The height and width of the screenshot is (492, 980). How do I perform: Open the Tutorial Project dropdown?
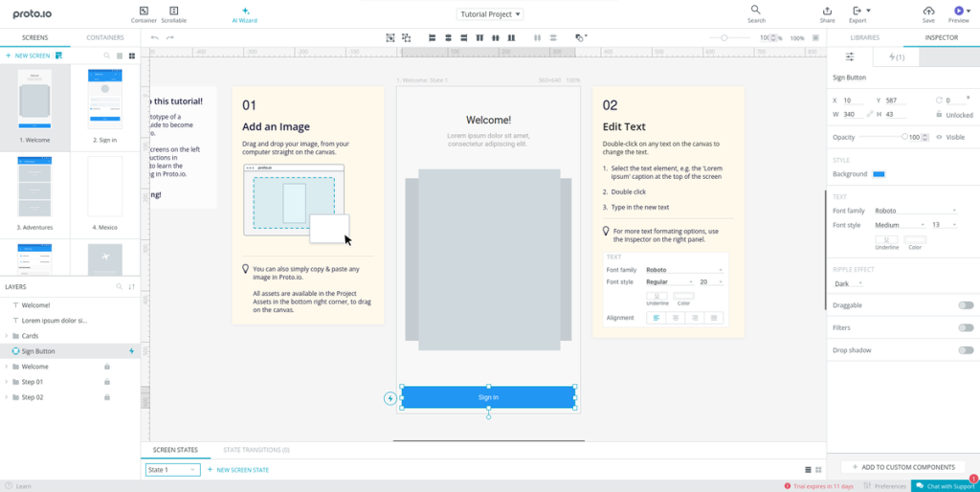tap(491, 14)
